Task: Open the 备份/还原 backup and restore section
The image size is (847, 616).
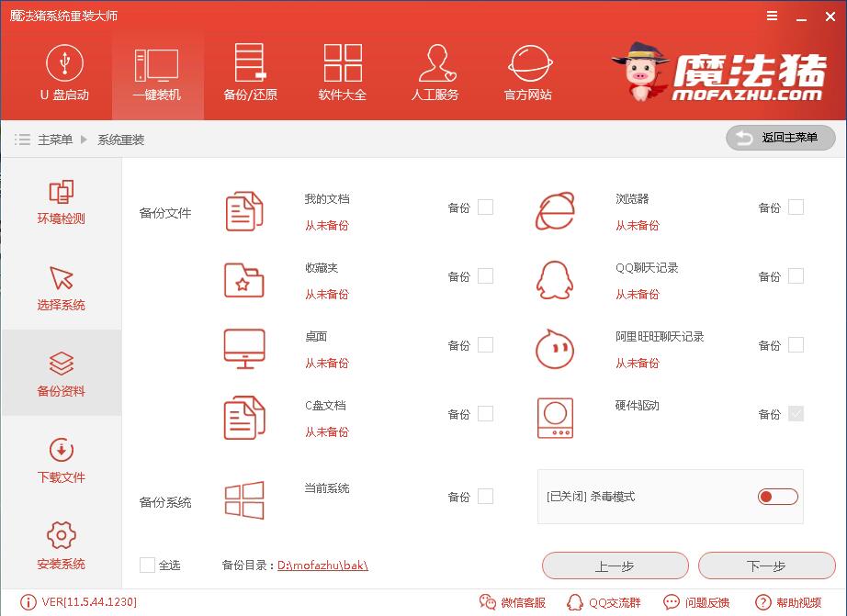Action: [x=249, y=73]
